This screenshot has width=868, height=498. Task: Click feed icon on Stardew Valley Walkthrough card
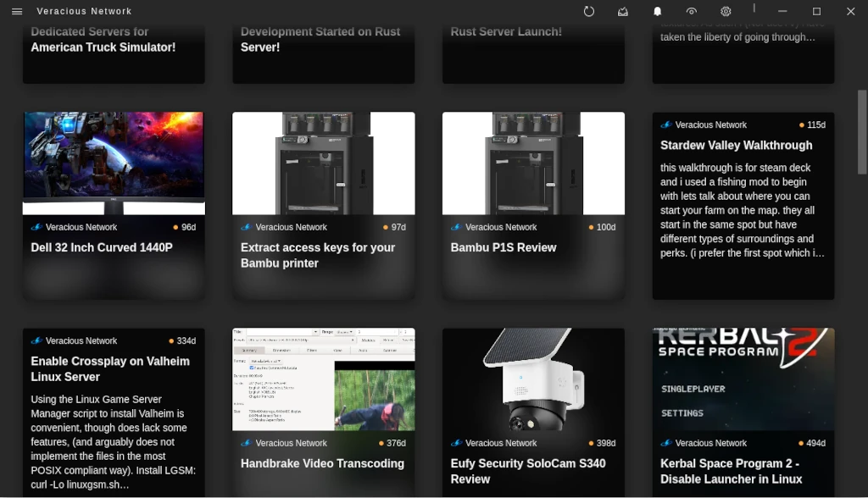666,125
